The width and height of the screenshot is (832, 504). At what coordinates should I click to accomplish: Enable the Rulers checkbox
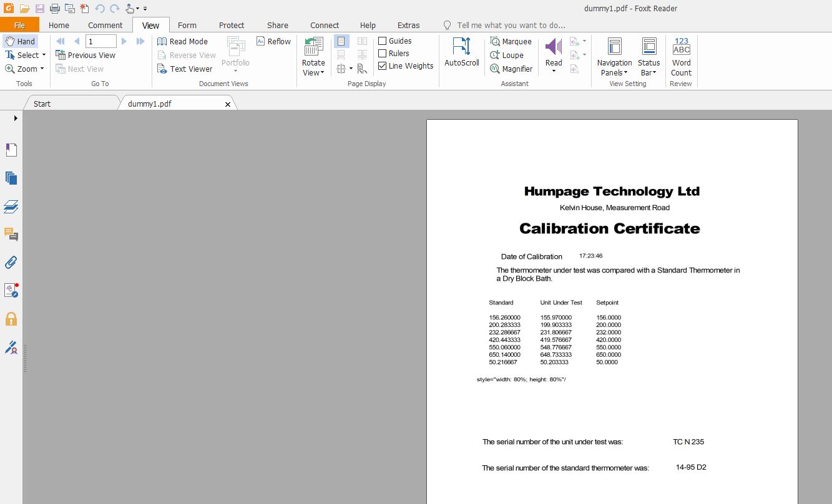[x=383, y=54]
